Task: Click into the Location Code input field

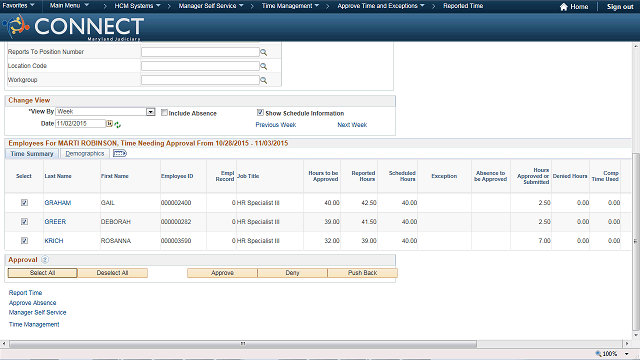Action: pyautogui.click(x=200, y=66)
